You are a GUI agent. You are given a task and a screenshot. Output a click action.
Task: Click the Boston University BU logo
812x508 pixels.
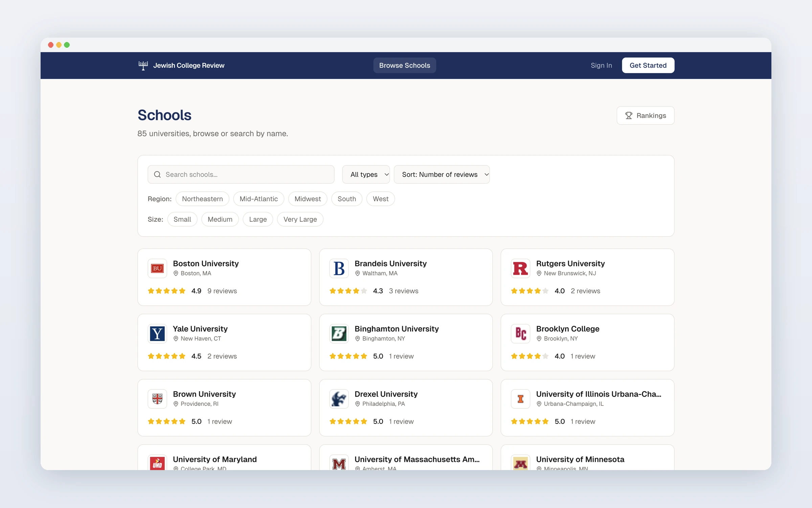point(157,269)
